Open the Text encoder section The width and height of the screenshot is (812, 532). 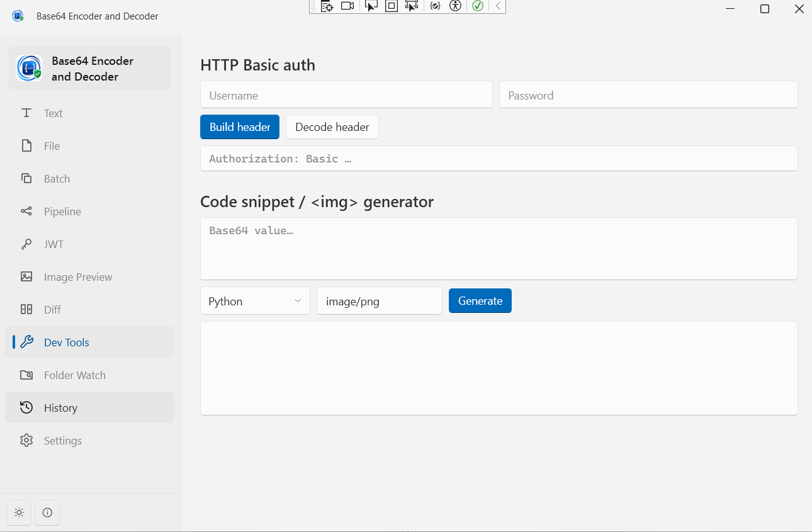(x=89, y=113)
